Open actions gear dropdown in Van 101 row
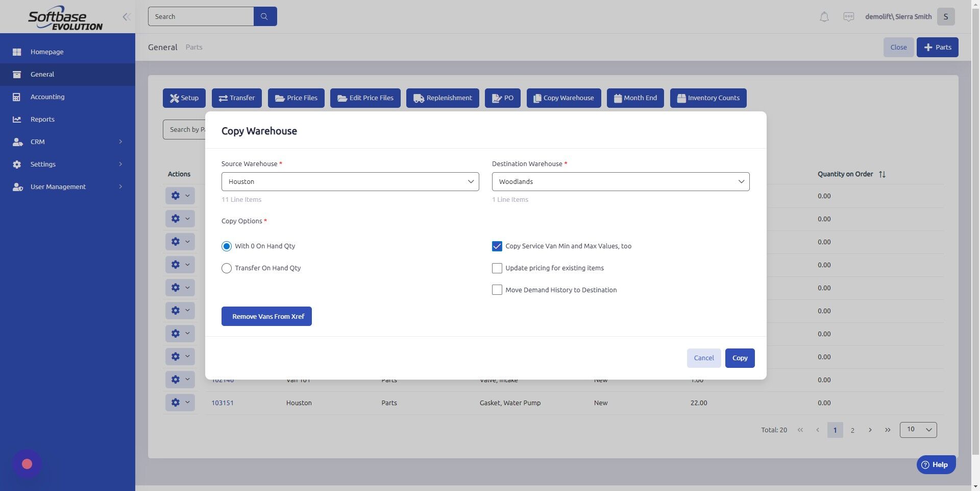Screen dimensions: 980x491 tap(180, 380)
